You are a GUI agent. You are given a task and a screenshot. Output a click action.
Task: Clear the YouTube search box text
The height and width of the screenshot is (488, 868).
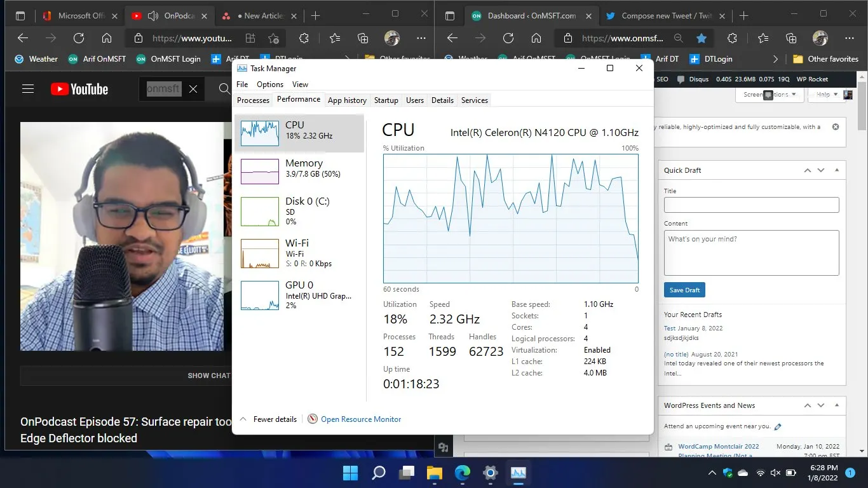point(193,89)
